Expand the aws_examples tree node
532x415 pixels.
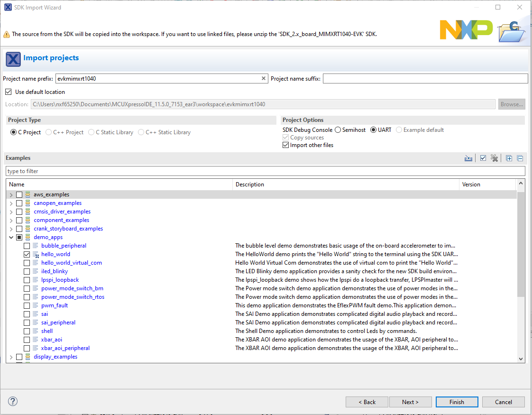click(11, 195)
